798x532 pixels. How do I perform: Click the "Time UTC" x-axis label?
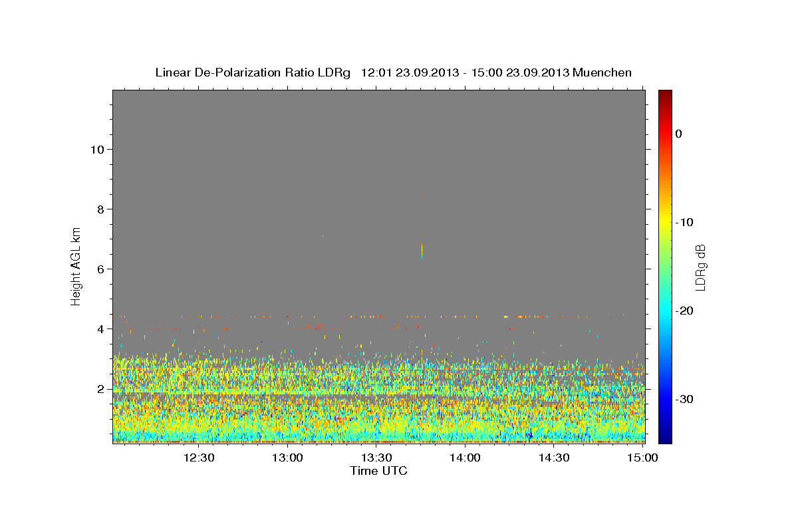pyautogui.click(x=378, y=471)
